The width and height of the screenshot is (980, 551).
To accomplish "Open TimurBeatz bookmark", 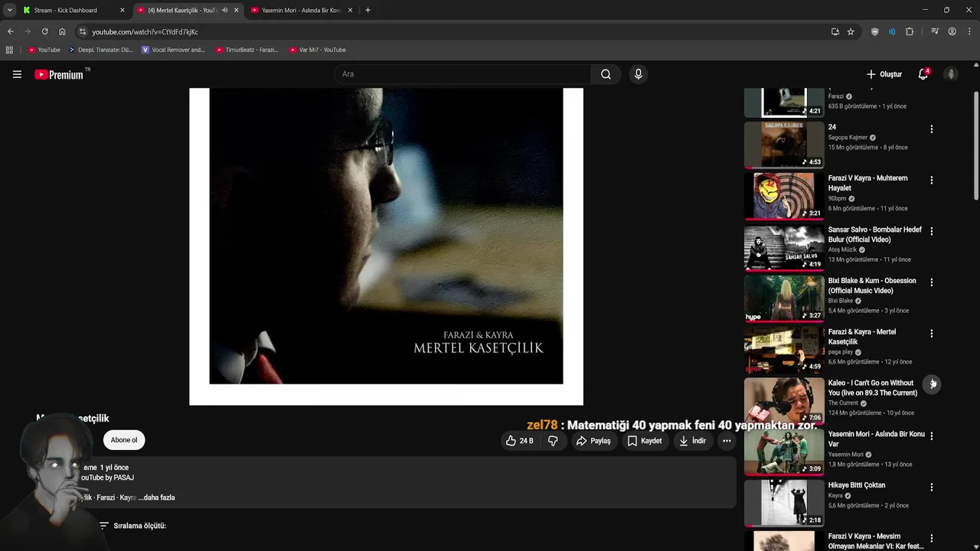I will tap(247, 50).
